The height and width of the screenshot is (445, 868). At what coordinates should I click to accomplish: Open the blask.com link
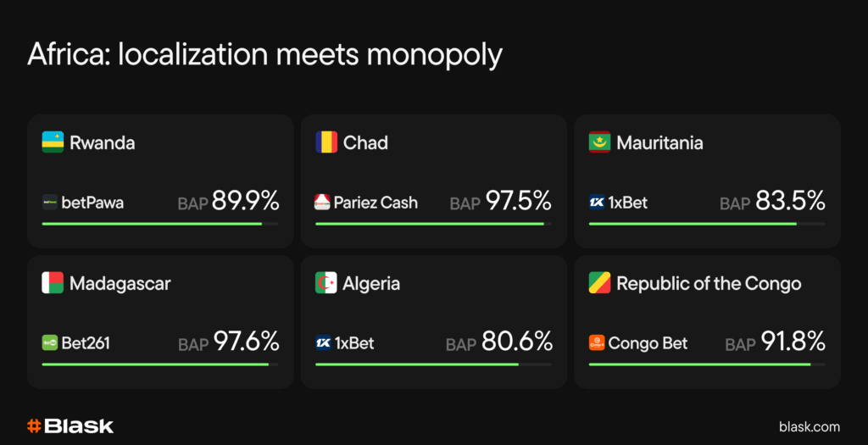pos(809,426)
